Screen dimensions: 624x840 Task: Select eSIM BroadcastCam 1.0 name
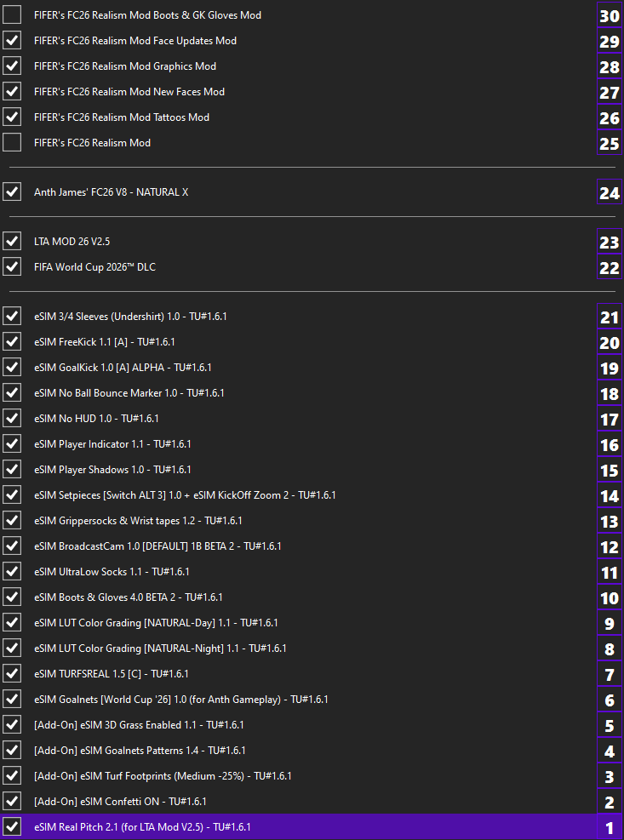[x=157, y=546]
